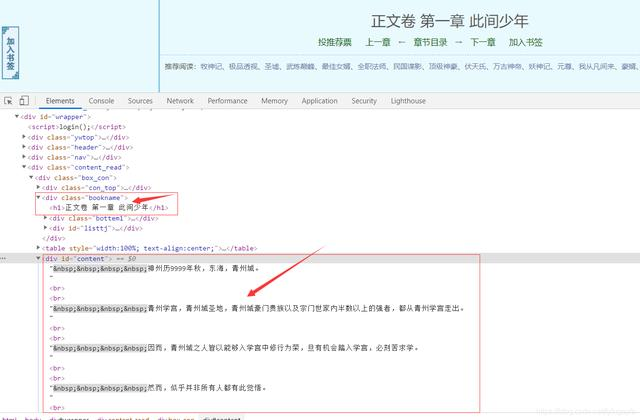
Task: Open the Lighthouse tab
Action: (x=408, y=101)
